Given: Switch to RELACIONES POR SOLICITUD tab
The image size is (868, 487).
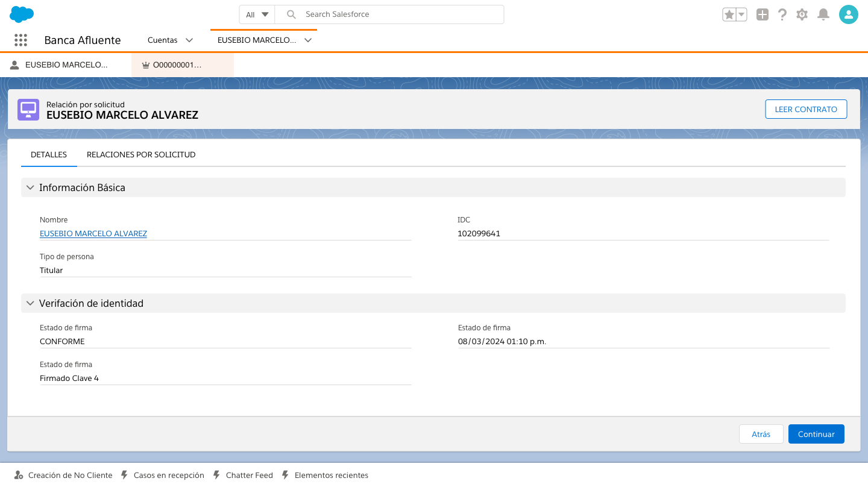Looking at the screenshot, I should coord(141,155).
